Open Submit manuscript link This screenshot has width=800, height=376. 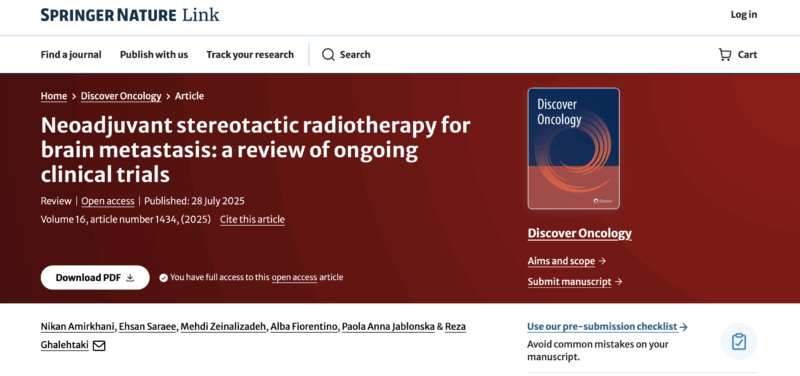click(x=569, y=281)
